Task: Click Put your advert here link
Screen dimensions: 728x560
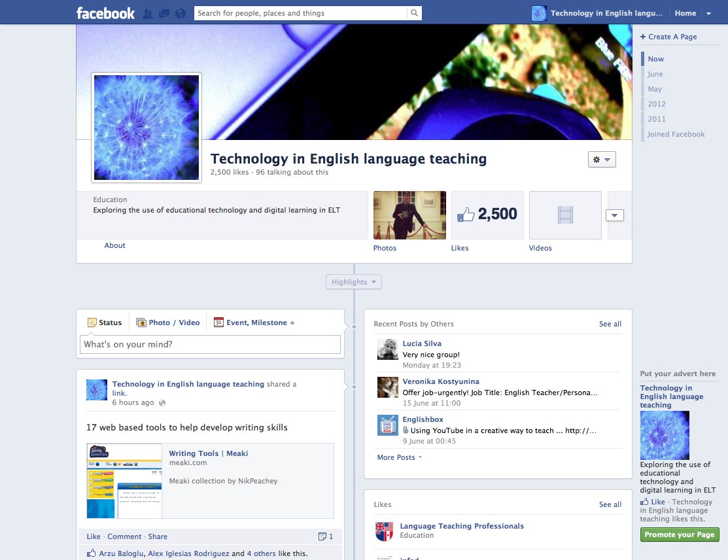Action: [678, 374]
